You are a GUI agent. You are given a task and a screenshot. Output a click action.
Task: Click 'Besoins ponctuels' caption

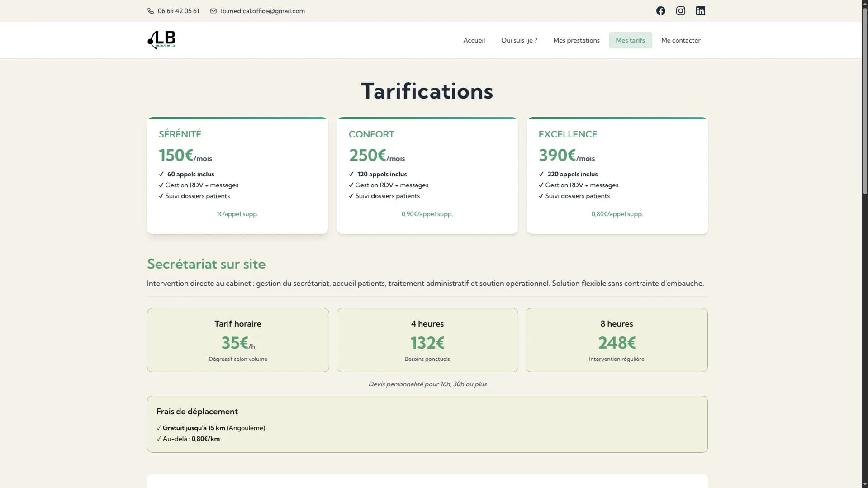tap(427, 359)
